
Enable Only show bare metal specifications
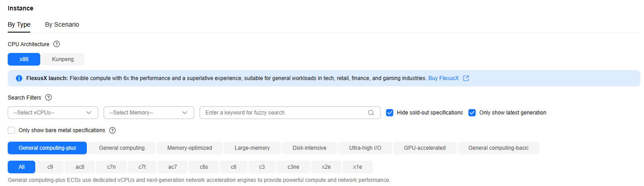pyautogui.click(x=11, y=130)
